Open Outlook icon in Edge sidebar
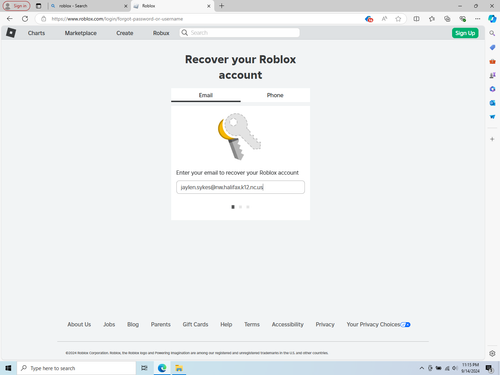This screenshot has height=375, width=500. pos(492,103)
